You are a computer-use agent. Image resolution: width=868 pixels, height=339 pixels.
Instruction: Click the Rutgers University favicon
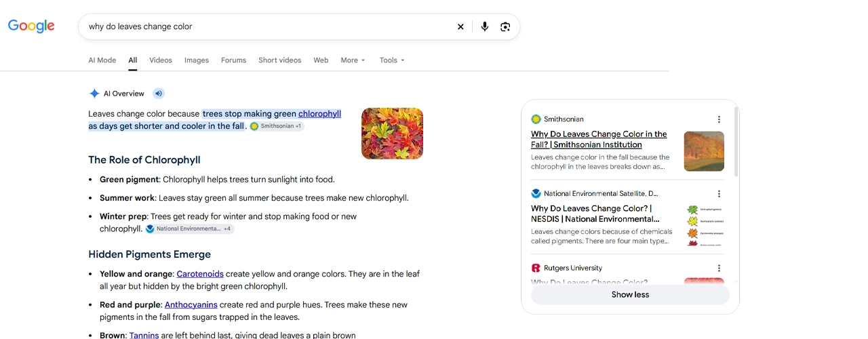pos(536,268)
